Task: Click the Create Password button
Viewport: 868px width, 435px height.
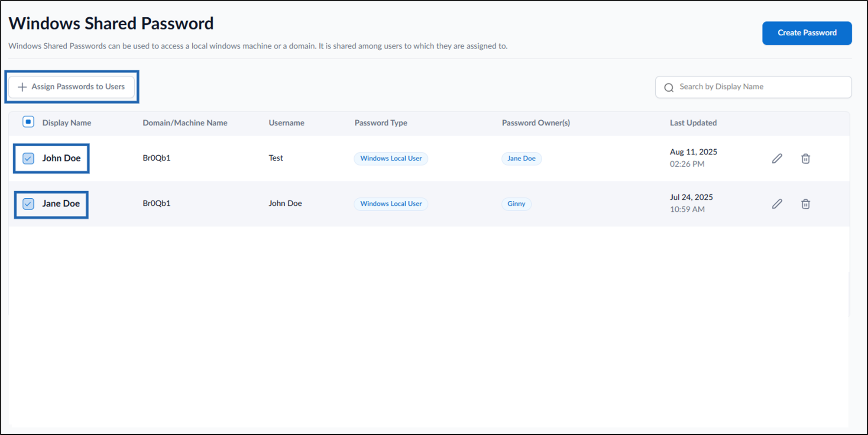Action: tap(807, 33)
